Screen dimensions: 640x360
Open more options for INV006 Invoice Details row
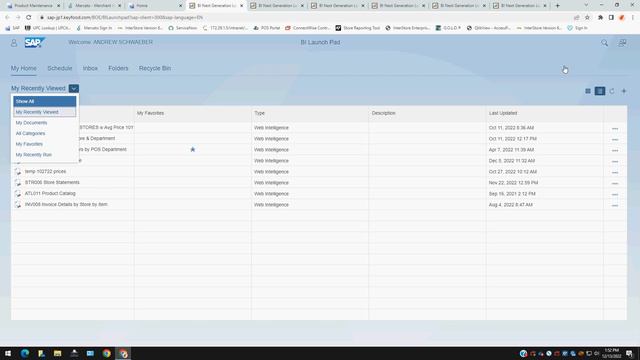pyautogui.click(x=615, y=205)
